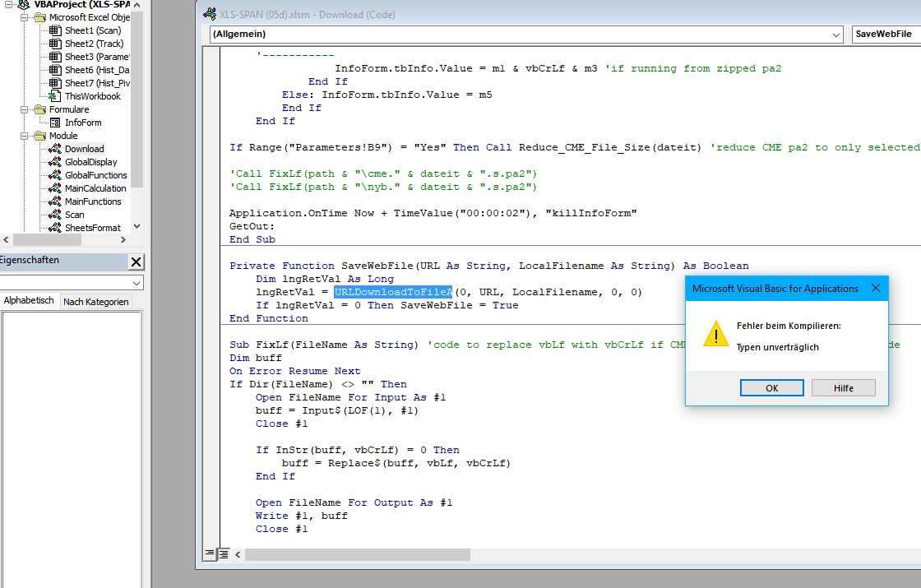The height and width of the screenshot is (588, 921).
Task: Collapse the VBAProject root node
Action: click(8, 5)
